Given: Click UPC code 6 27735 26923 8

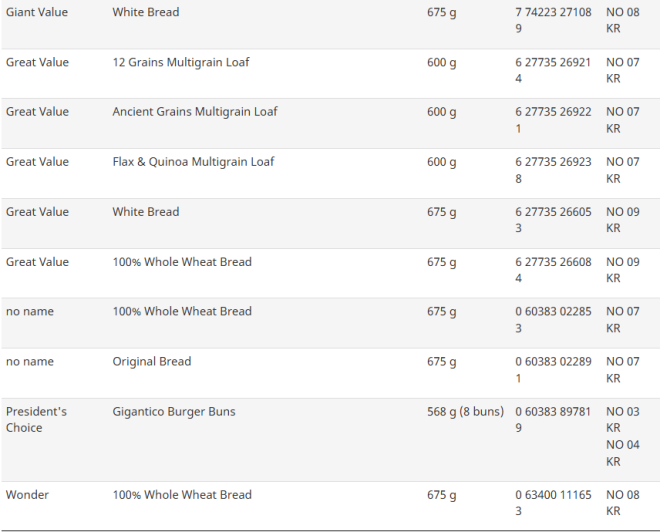Looking at the screenshot, I should [x=553, y=170].
